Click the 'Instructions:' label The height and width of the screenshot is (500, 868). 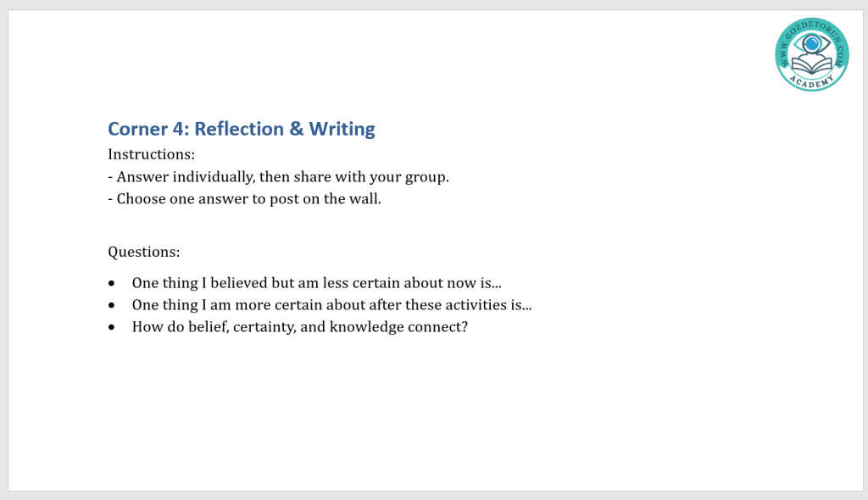[152, 154]
